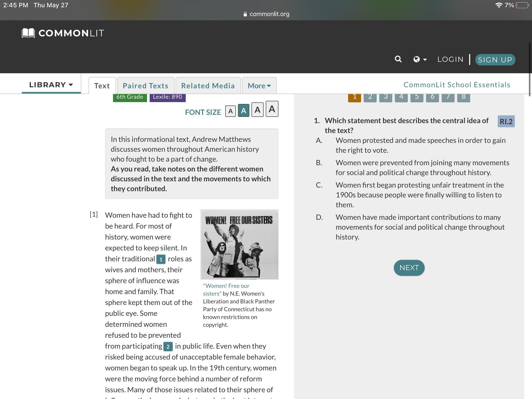Viewport: 532px width, 399px height.
Task: Expand the More tab dropdown
Action: 259,86
